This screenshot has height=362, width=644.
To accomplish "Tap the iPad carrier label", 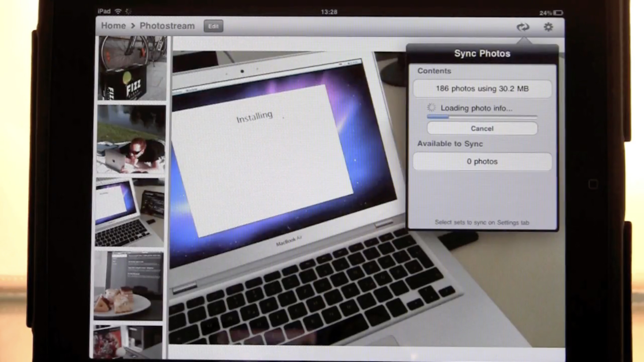I will click(x=104, y=11).
